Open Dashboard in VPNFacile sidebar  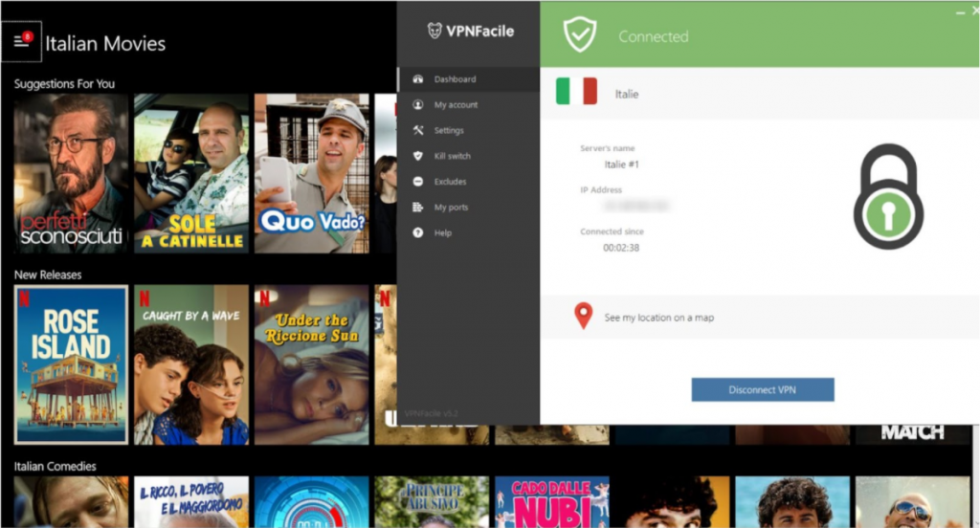(x=468, y=79)
